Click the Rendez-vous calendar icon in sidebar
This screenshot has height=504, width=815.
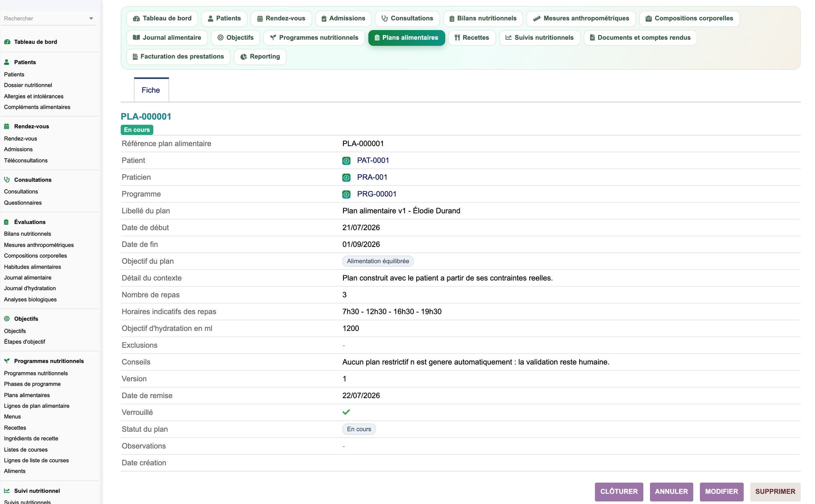point(7,126)
